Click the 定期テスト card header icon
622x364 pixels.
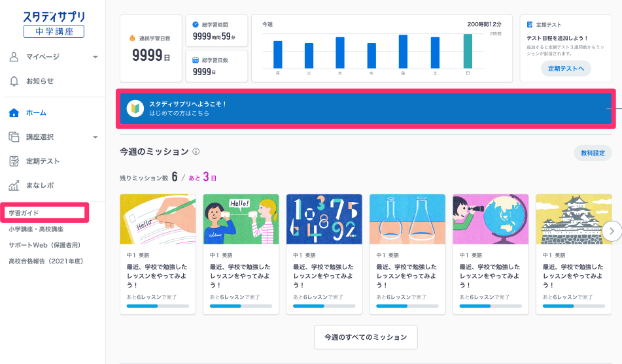pyautogui.click(x=530, y=25)
